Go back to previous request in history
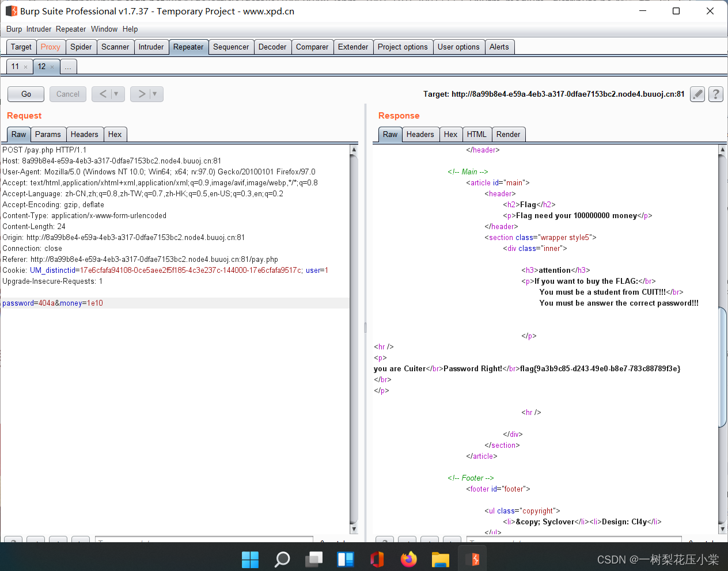The image size is (728, 571). pos(103,94)
